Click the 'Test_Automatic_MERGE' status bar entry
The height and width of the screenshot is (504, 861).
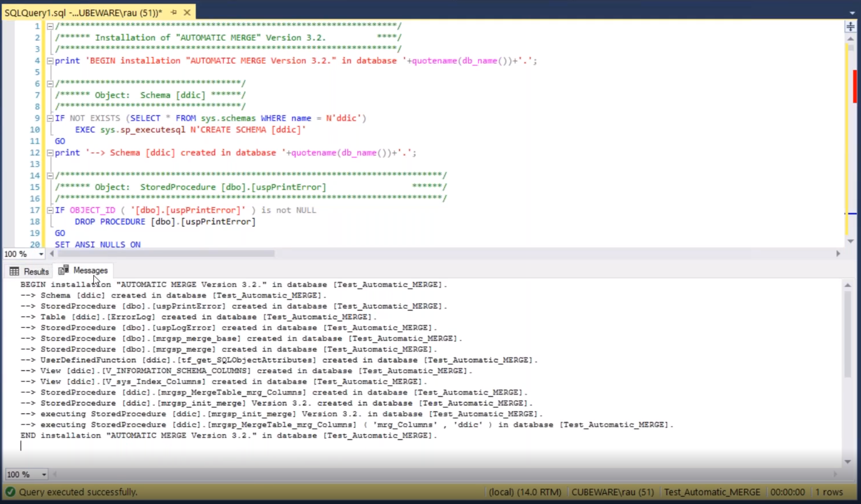point(712,492)
